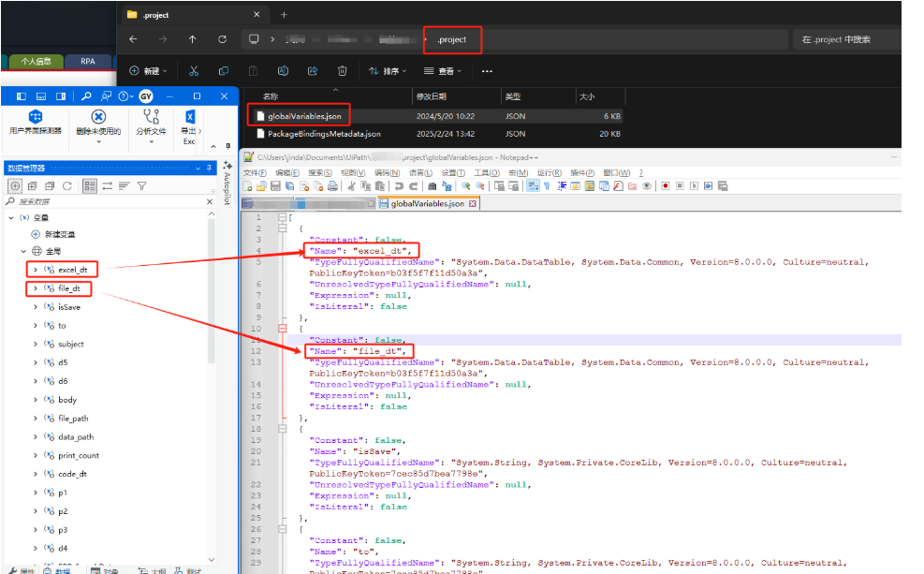Switch to the globalVariables.json tab in Notepad++

[427, 203]
